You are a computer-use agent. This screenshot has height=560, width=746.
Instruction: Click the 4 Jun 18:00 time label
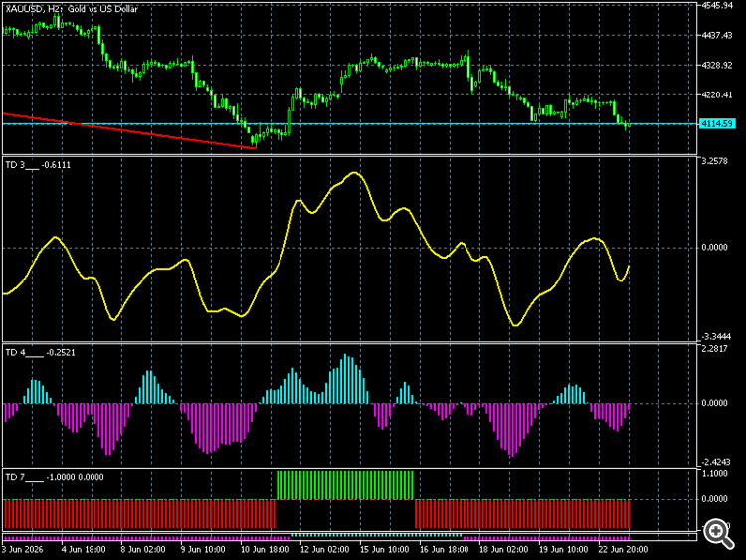click(84, 549)
